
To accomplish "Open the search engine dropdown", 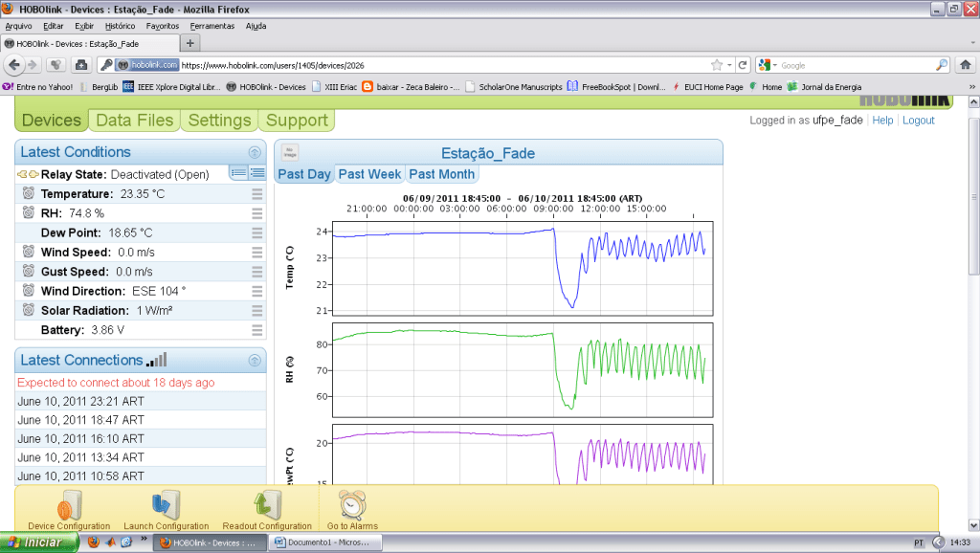I will [x=768, y=65].
